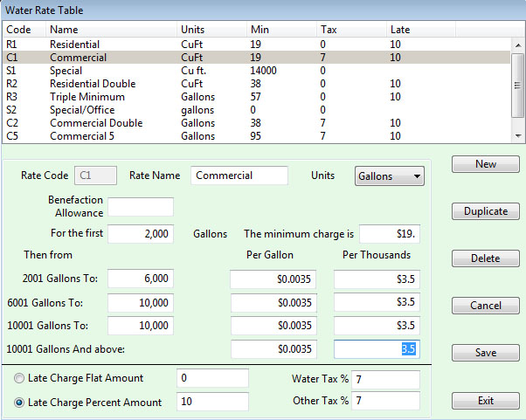The width and height of the screenshot is (526, 420).
Task: Click Per Gallon field for And above tier
Action: click(x=273, y=349)
